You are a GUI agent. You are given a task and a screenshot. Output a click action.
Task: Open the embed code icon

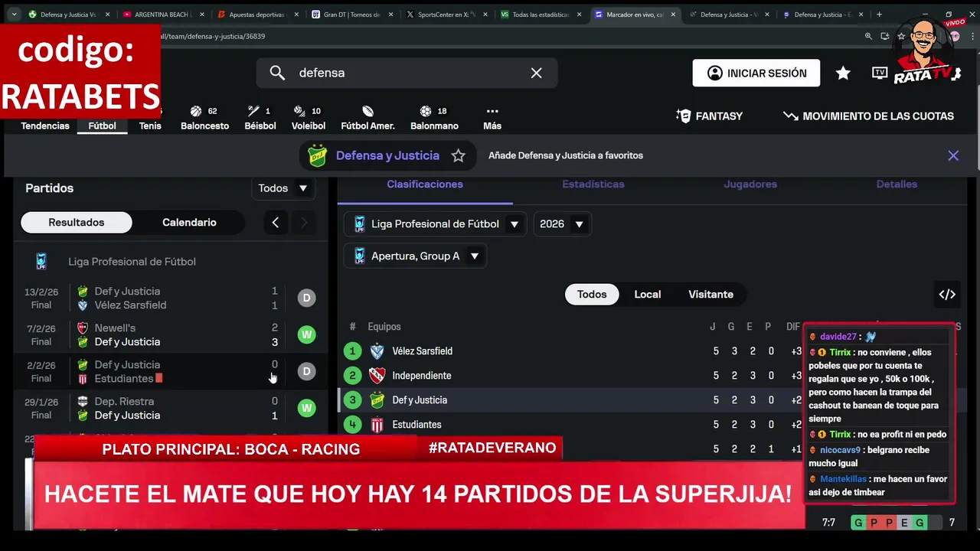(947, 295)
